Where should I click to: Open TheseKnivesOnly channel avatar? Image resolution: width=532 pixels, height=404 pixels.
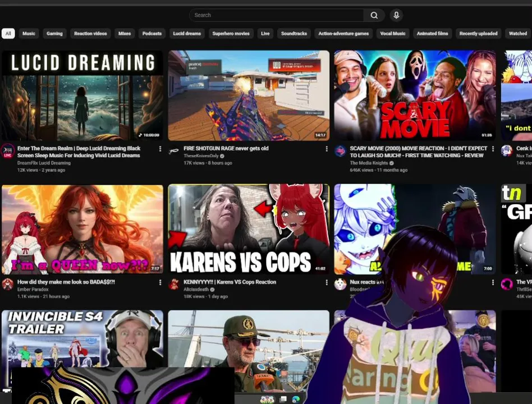point(174,150)
